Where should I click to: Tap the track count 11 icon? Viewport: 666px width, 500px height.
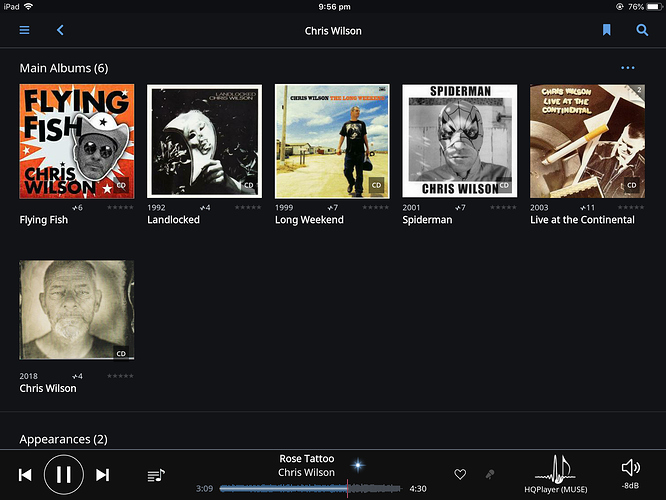coord(587,208)
